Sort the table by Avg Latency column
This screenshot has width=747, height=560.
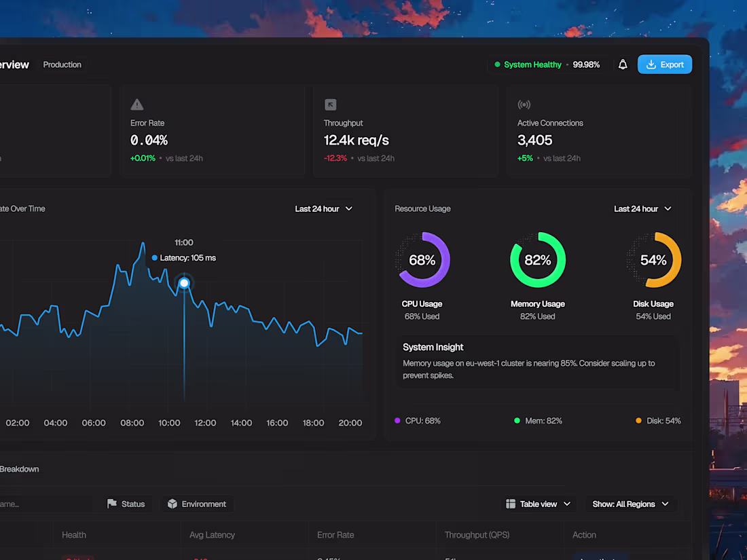[x=213, y=535]
